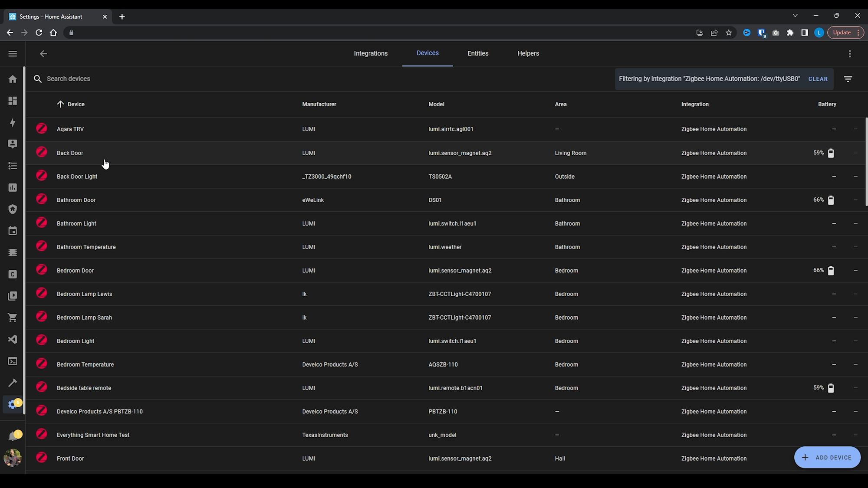
Task: Sort by the Integration column header
Action: point(695,104)
